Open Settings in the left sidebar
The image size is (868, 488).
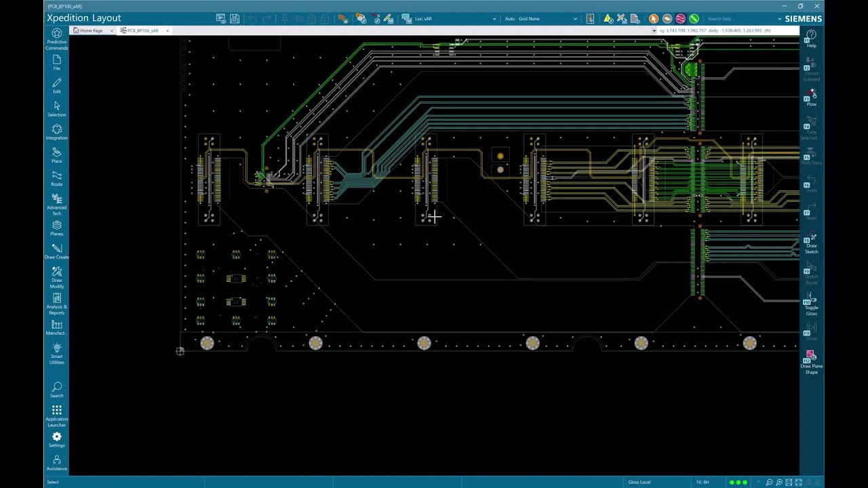coord(57,440)
